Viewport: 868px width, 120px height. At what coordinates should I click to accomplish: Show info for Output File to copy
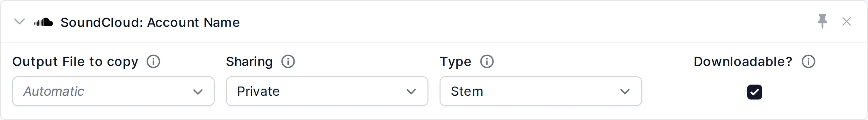(153, 62)
